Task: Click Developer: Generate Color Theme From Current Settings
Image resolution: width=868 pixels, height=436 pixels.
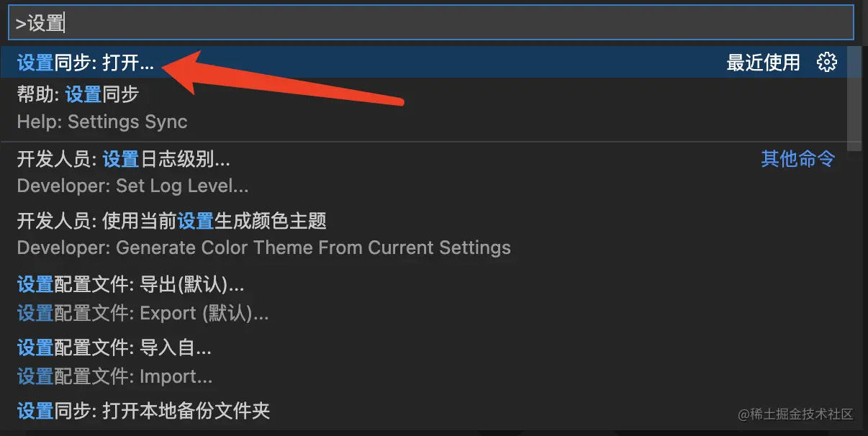Action: coord(264,248)
